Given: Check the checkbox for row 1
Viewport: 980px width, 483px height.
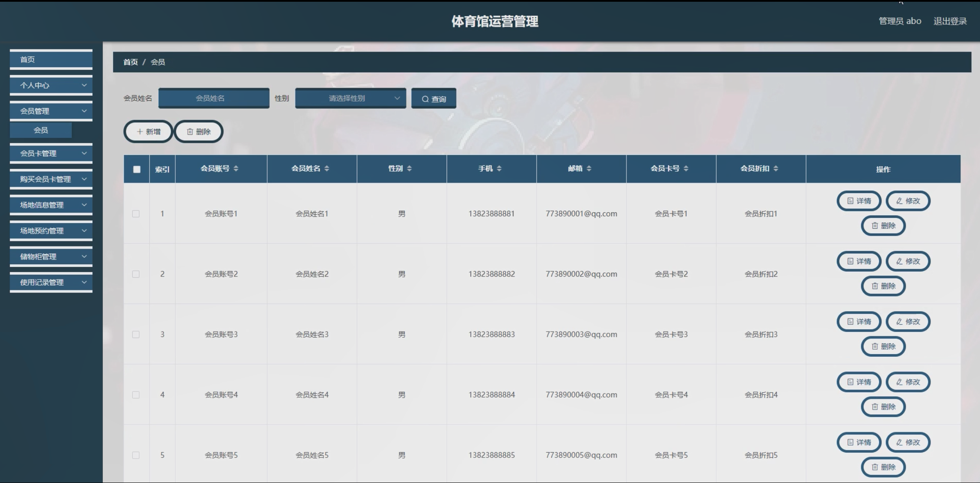Looking at the screenshot, I should [136, 214].
